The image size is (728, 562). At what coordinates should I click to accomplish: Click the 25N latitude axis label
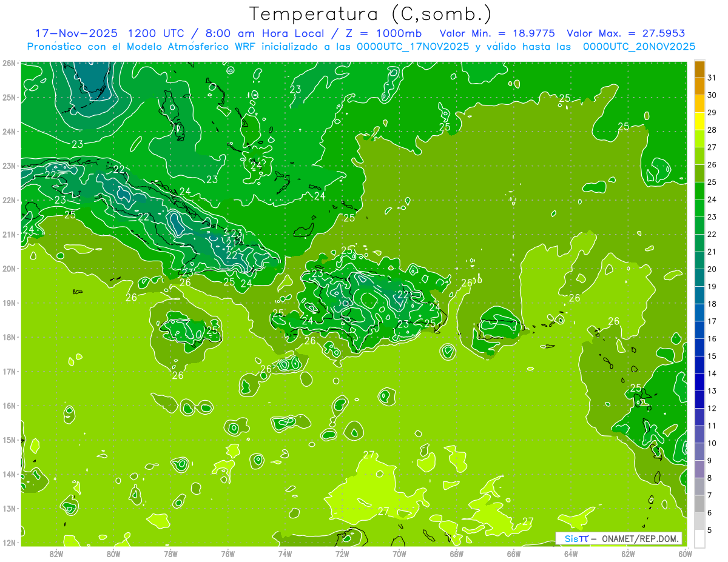point(9,98)
